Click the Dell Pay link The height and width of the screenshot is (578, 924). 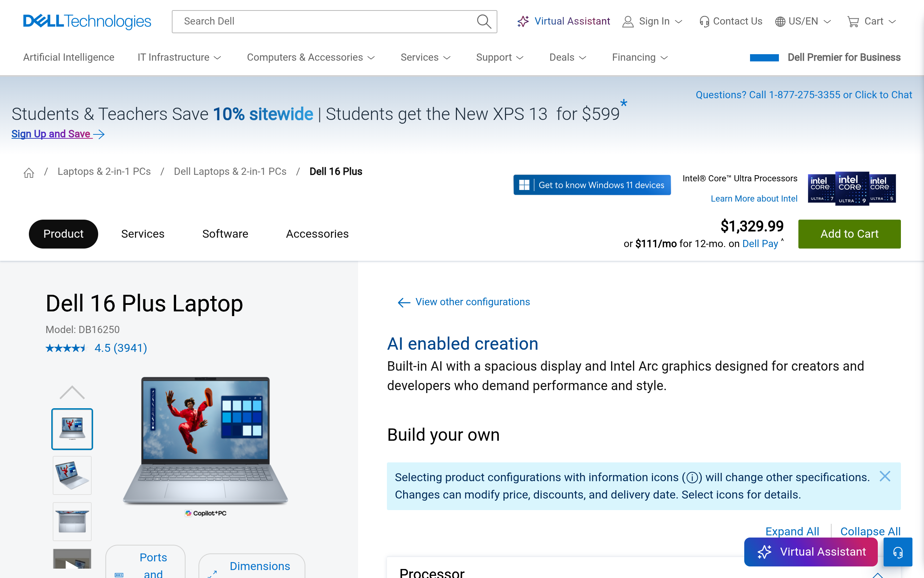(x=760, y=244)
